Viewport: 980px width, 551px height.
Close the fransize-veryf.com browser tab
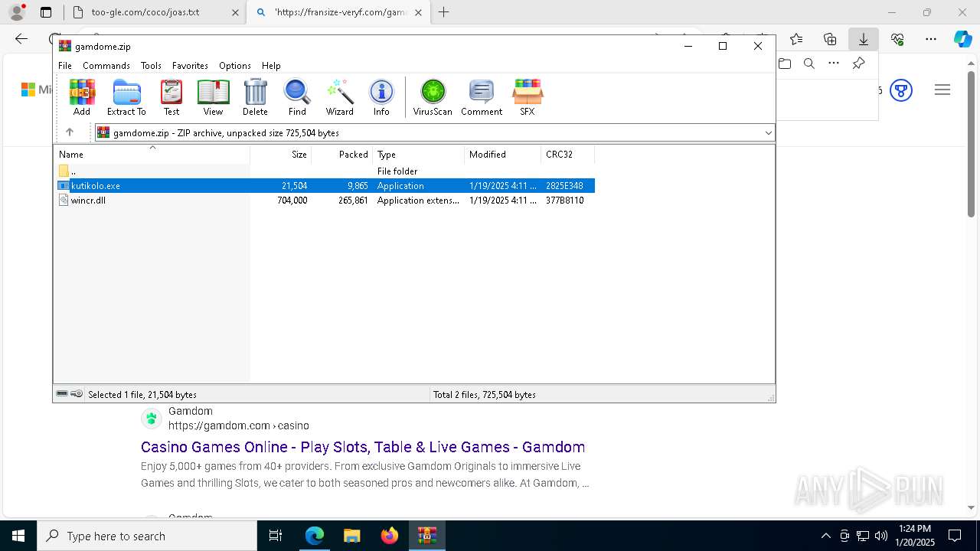[418, 12]
